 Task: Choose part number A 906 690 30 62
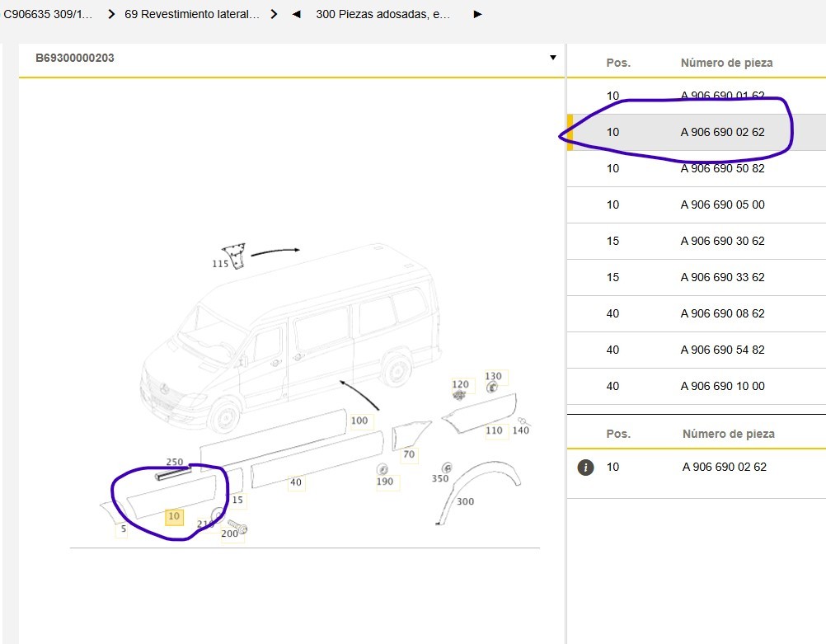pos(722,241)
